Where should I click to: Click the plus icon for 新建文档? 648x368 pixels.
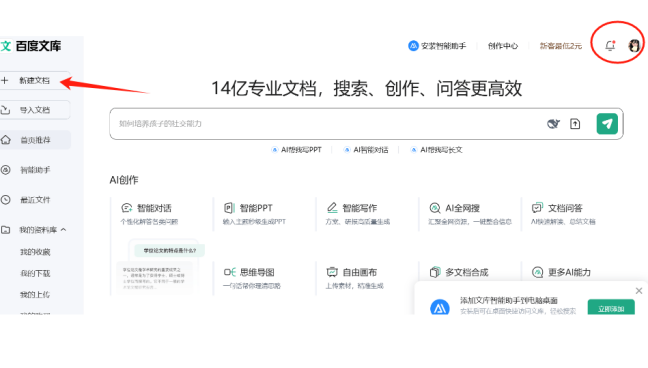5,80
